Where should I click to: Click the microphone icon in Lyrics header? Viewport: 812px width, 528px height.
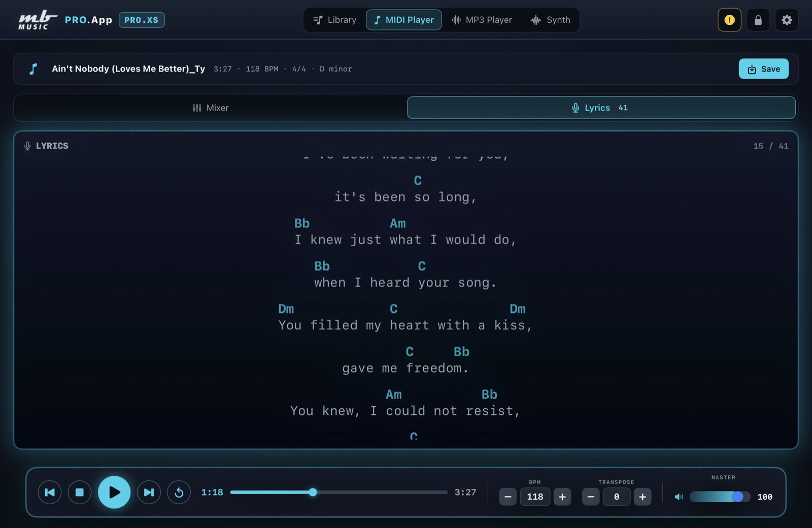[x=27, y=146]
